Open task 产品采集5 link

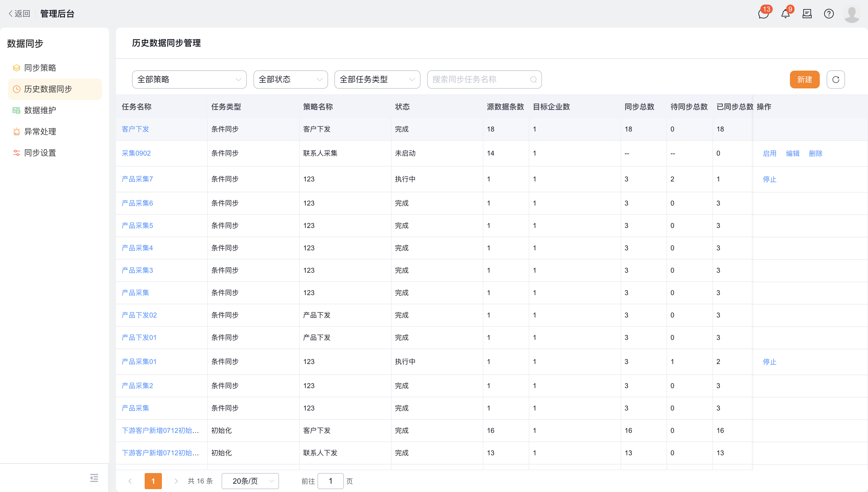(137, 225)
